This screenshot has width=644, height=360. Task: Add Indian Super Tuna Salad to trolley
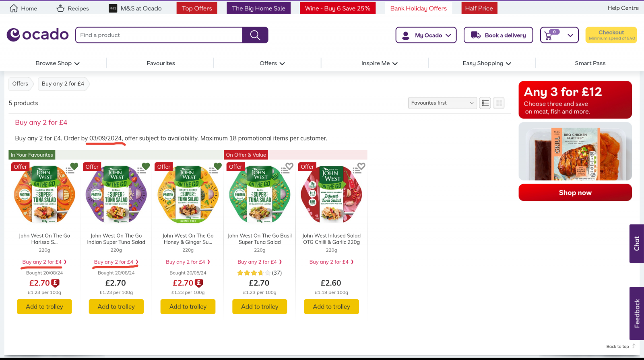(116, 306)
